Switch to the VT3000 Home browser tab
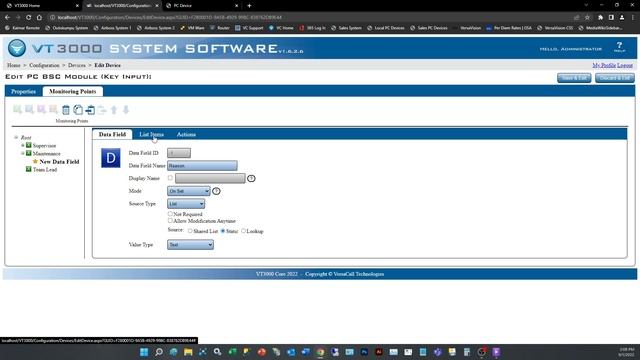This screenshot has height=360, width=640. point(41,6)
